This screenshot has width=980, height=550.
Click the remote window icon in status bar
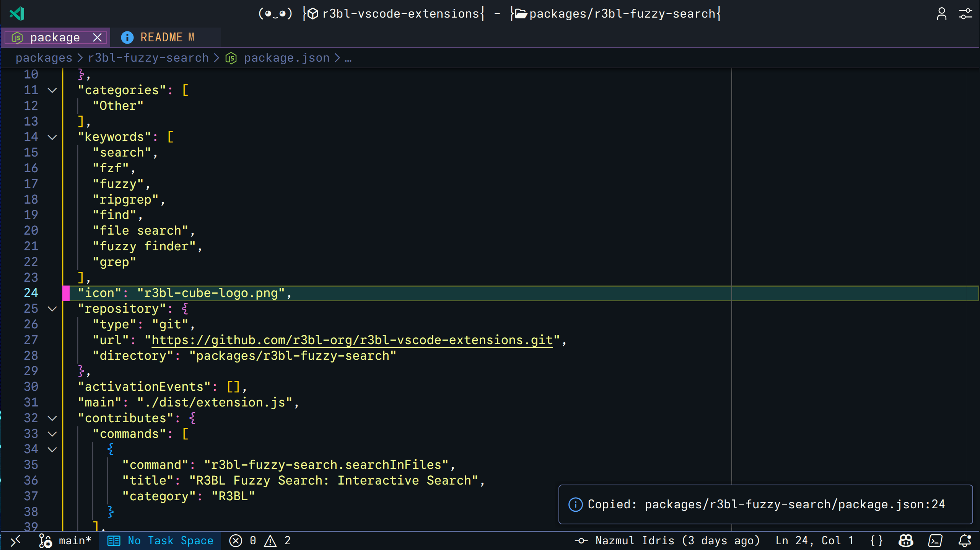[15, 540]
